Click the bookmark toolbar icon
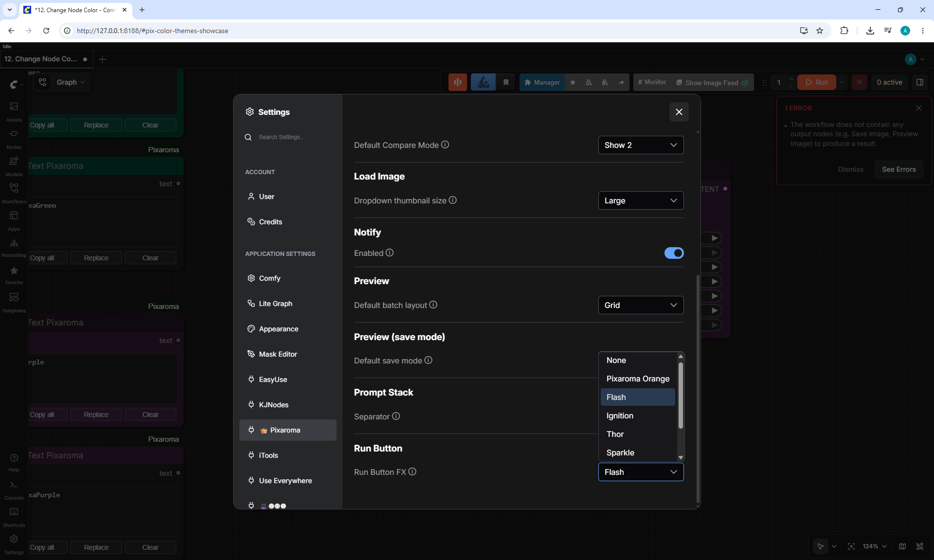 [506, 82]
